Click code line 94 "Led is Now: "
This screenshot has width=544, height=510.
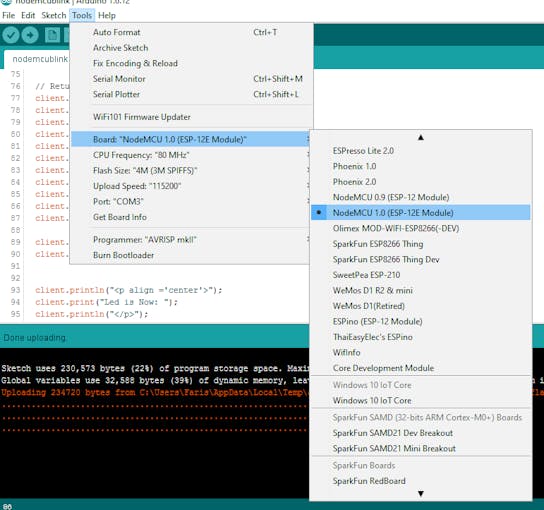point(106,302)
